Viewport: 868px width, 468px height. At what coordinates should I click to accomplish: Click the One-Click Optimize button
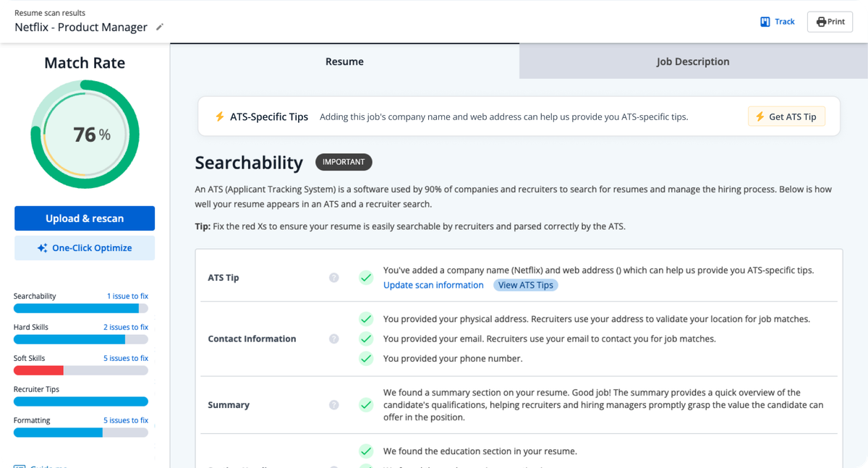85,248
